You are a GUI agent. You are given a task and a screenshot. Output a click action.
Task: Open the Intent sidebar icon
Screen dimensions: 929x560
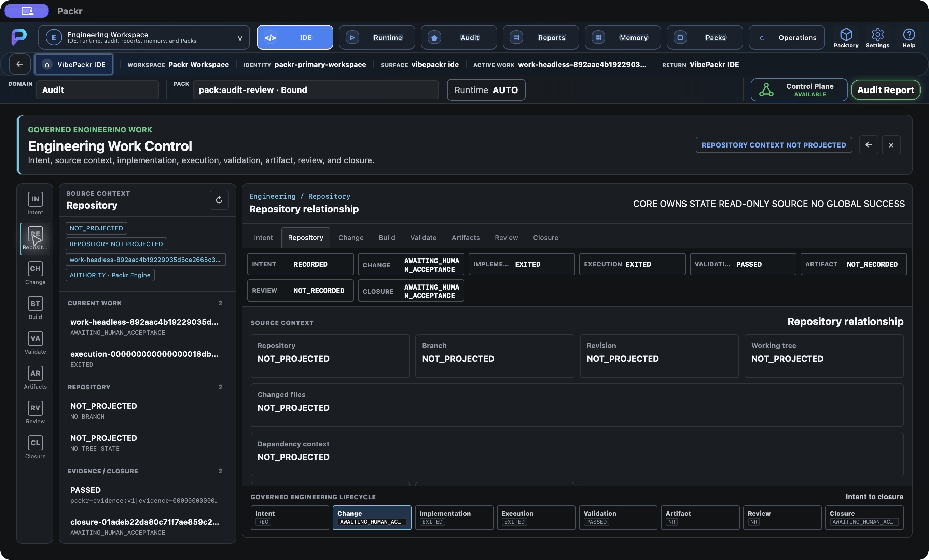(35, 204)
